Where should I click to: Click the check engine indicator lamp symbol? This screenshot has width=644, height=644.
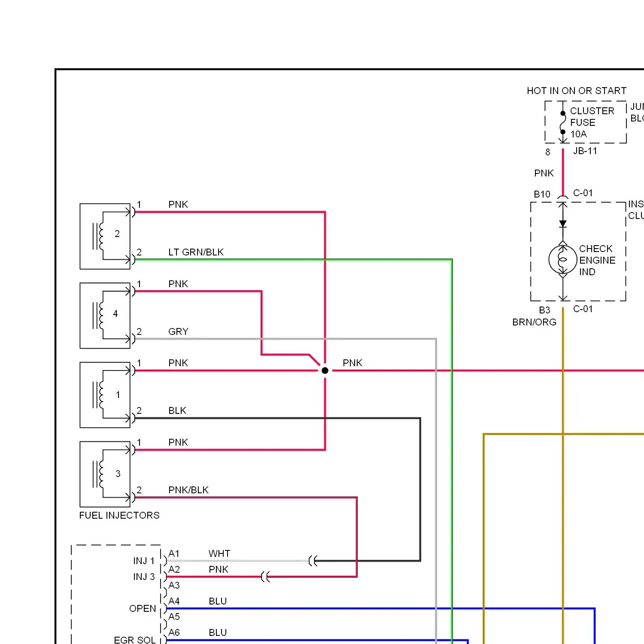click(x=563, y=260)
